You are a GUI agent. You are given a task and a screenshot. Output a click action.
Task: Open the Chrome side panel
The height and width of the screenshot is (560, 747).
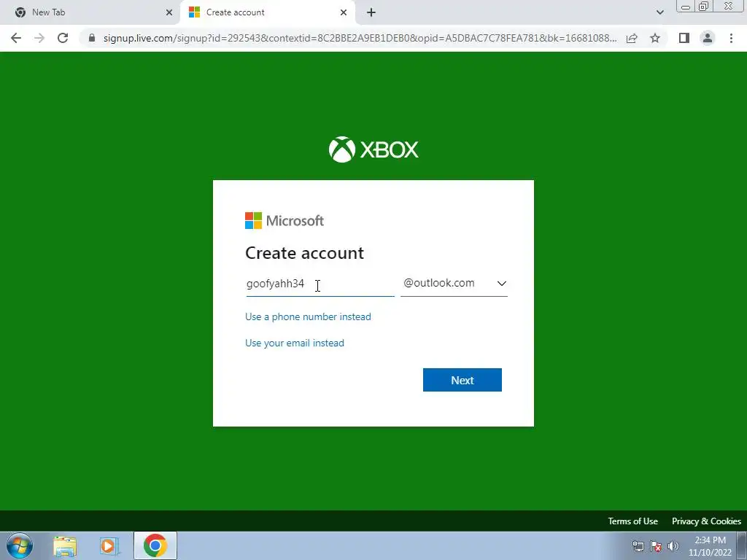coord(684,38)
